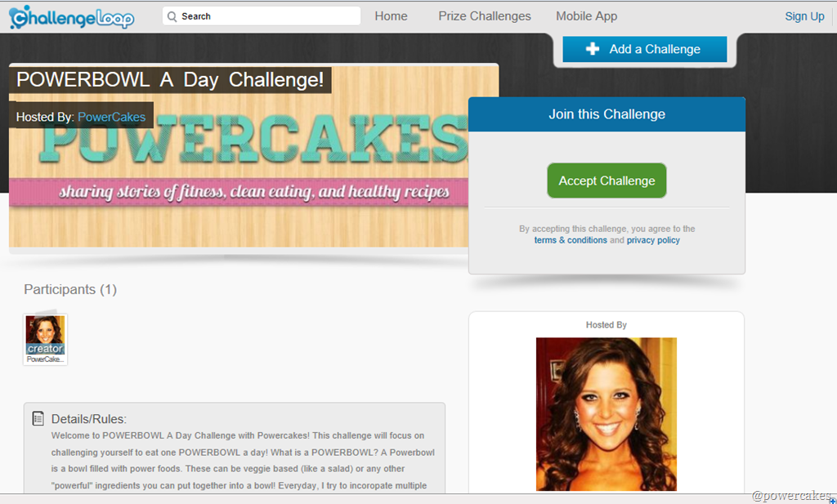Click the plus icon on Add a Challenge
The width and height of the screenshot is (837, 504).
tap(593, 49)
